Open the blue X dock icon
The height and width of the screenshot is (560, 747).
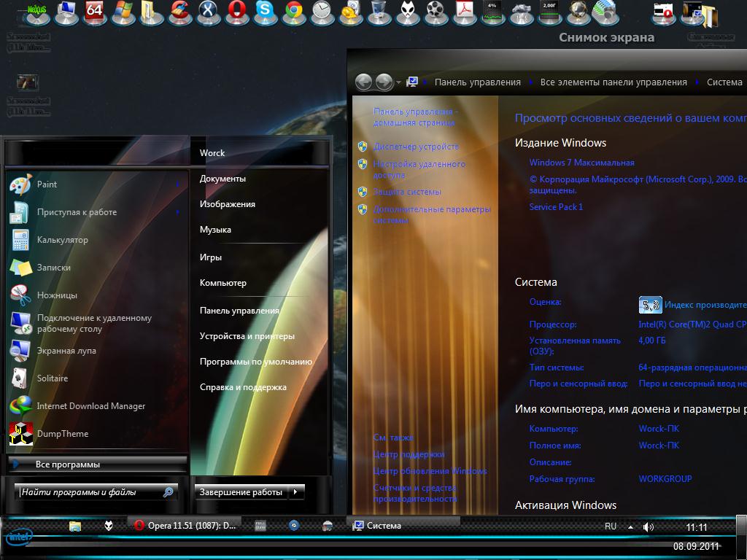click(208, 13)
